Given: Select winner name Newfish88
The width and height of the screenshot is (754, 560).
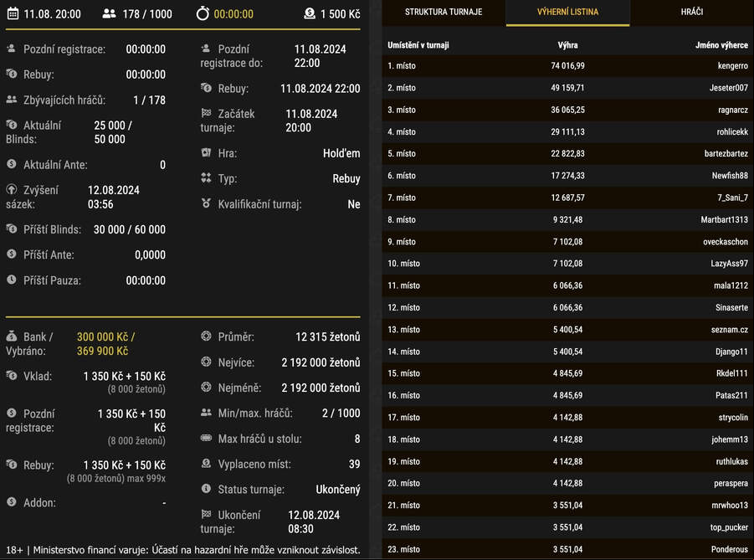Looking at the screenshot, I should tap(730, 176).
